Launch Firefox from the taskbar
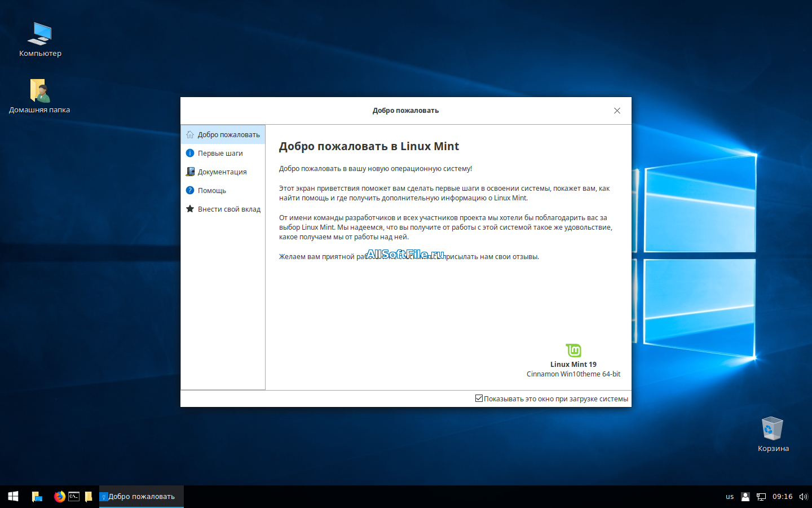The image size is (812, 508). [59, 497]
